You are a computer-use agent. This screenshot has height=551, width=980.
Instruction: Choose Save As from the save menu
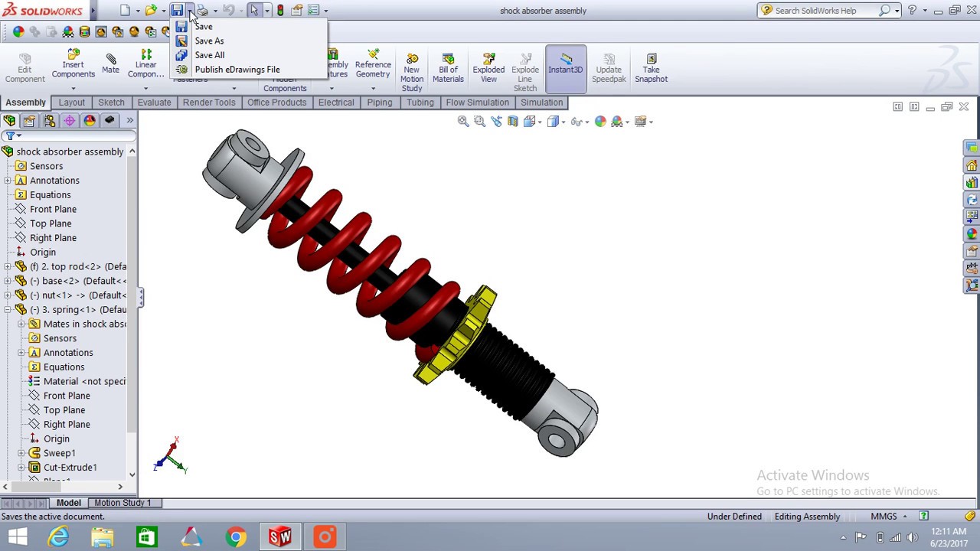[x=209, y=41]
